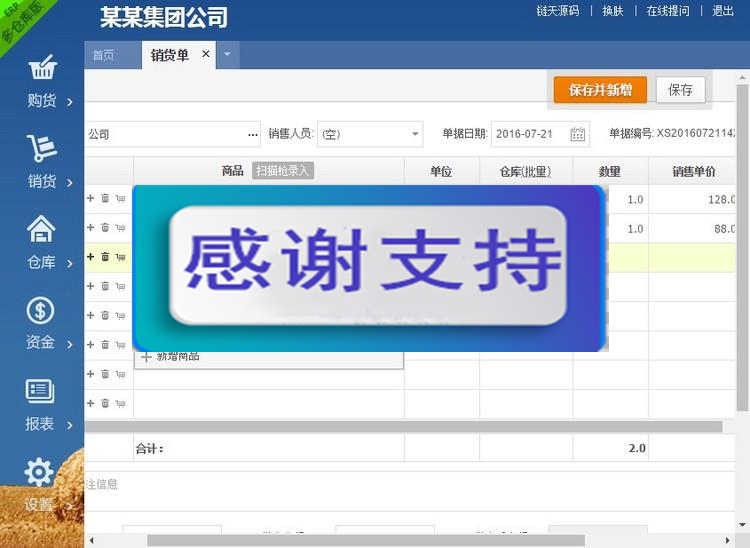Open the 报表 reports icon
Image resolution: width=750 pixels, height=548 pixels.
click(40, 391)
